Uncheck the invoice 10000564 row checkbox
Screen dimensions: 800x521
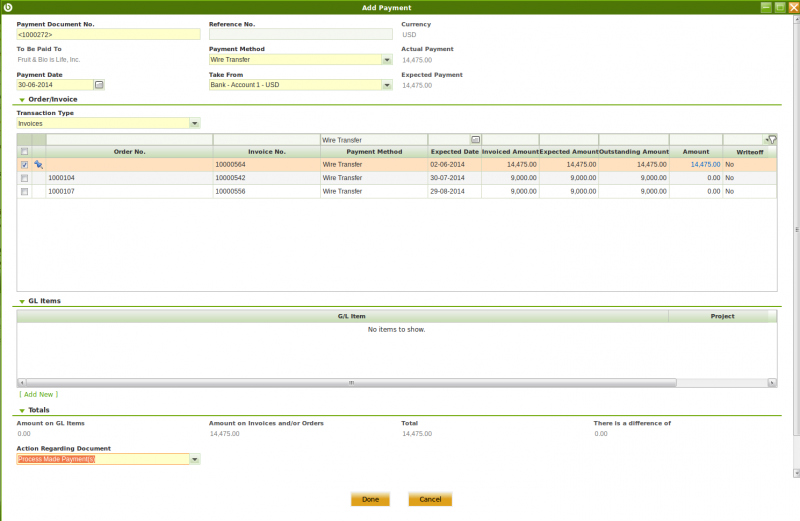[24, 165]
